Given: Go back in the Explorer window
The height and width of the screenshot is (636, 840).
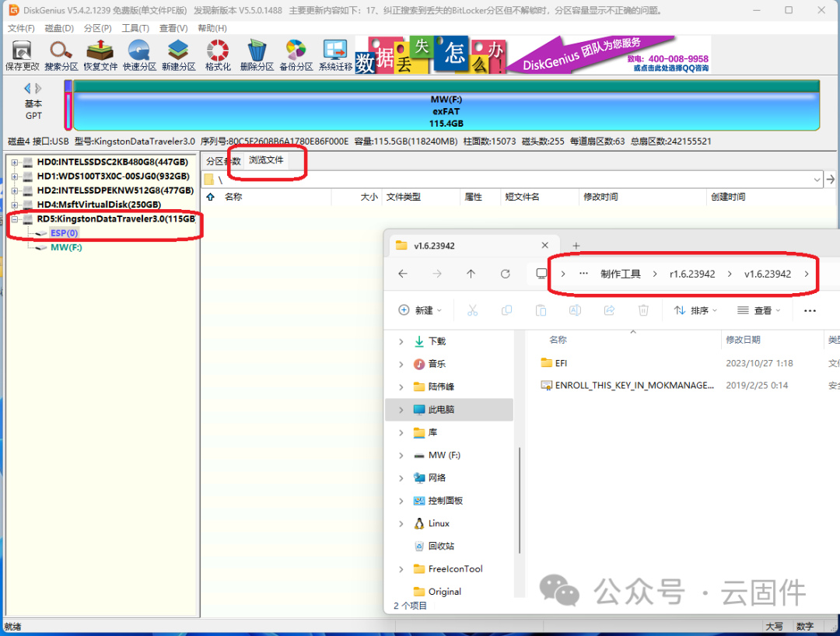Looking at the screenshot, I should point(403,274).
